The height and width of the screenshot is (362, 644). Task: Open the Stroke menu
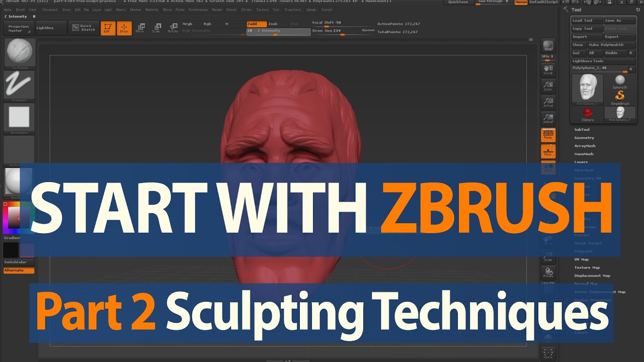(x=246, y=10)
